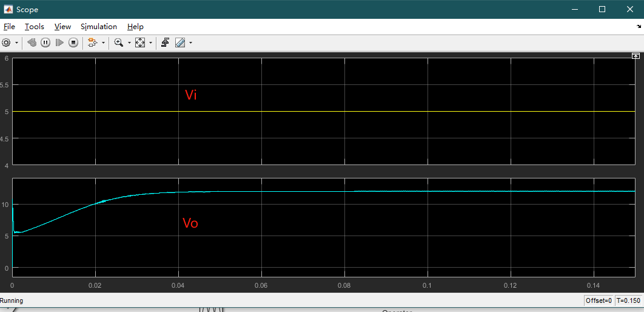Open the Tools menu
The image size is (644, 312).
tap(34, 26)
